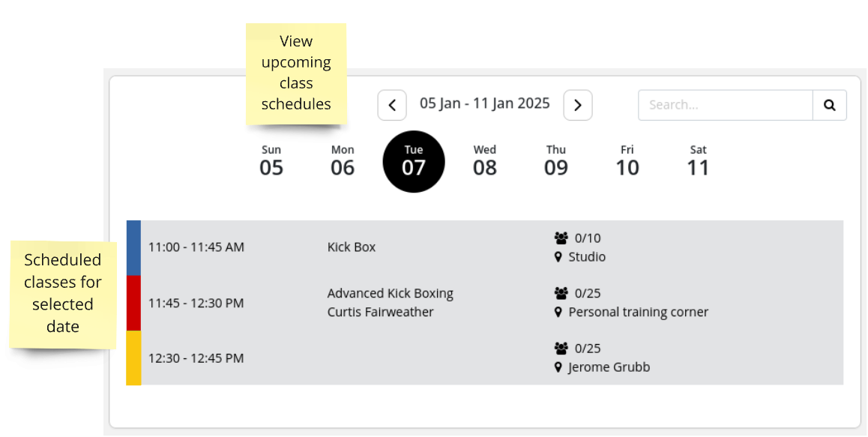This screenshot has height=437, width=868.
Task: Select Sun 05 in the week strip
Action: 271,161
